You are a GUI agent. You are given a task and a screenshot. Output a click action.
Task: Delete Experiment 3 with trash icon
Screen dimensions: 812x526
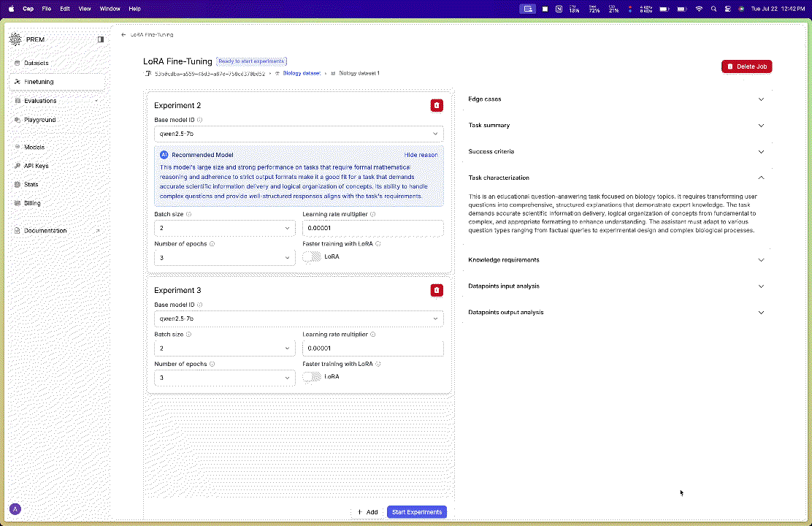437,290
